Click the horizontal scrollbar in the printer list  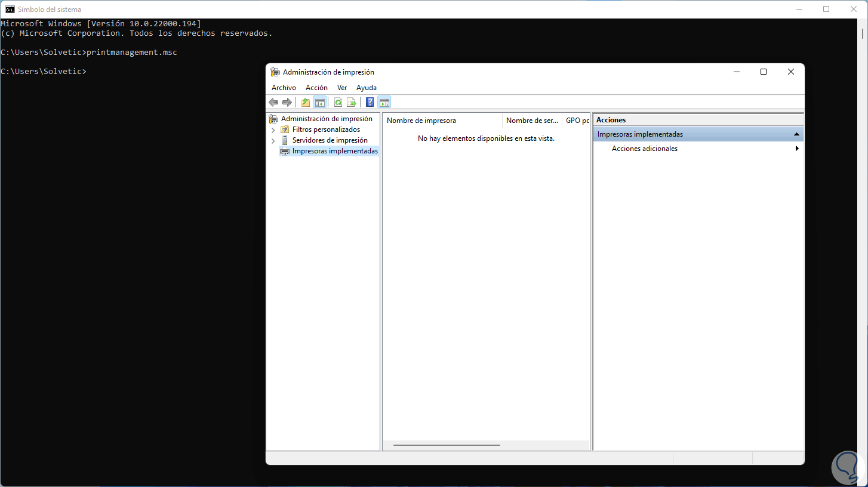click(x=447, y=445)
